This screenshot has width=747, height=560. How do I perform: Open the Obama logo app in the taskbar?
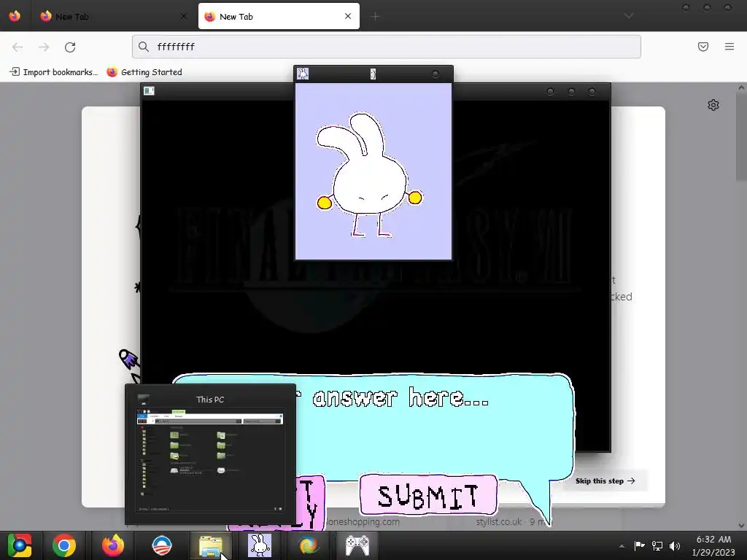click(162, 545)
